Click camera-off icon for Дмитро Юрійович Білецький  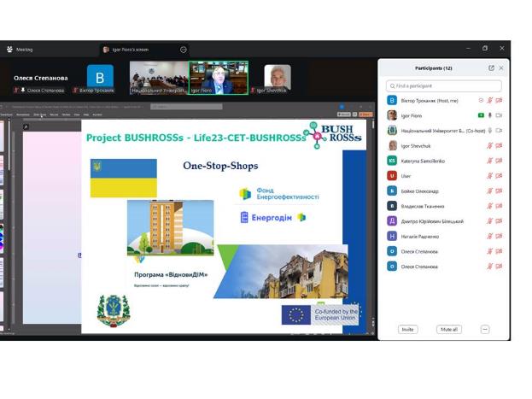coord(499,221)
